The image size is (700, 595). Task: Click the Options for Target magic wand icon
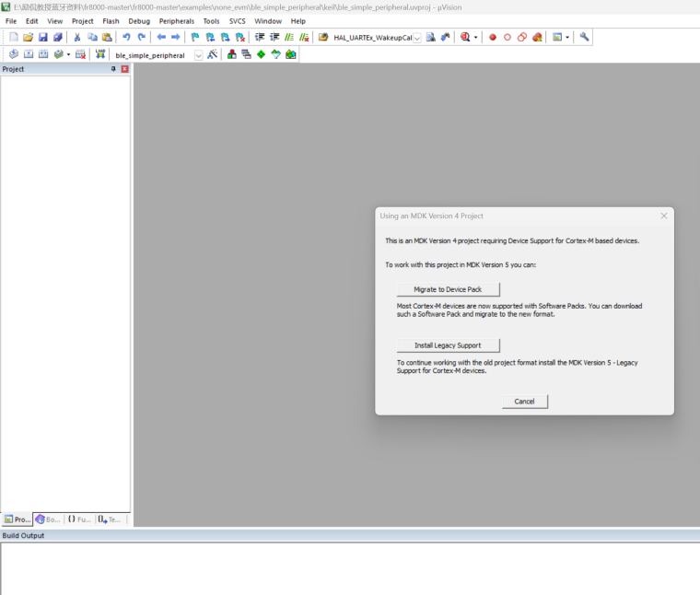coord(212,54)
